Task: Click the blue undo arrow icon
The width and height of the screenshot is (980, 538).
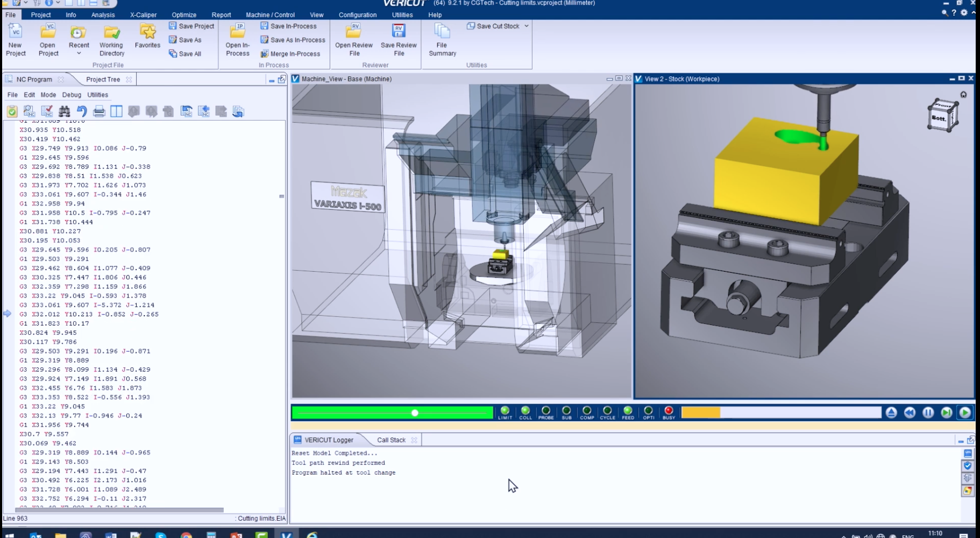Action: [x=82, y=111]
